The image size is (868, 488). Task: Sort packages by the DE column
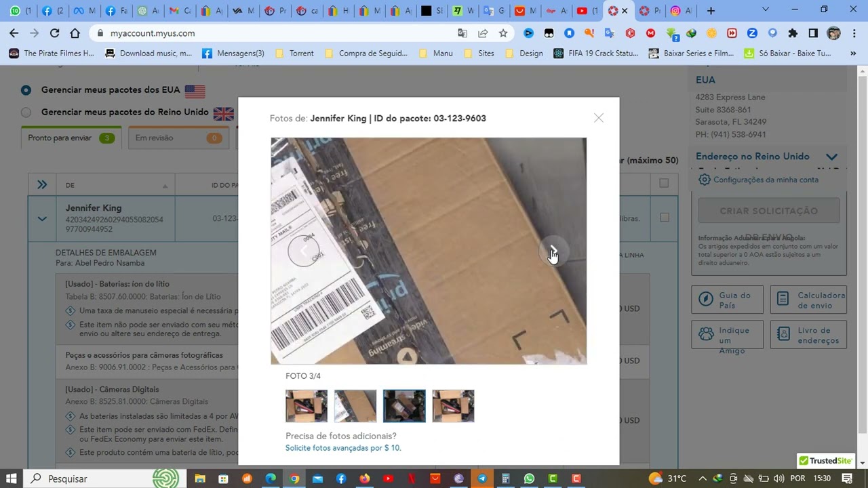coord(117,185)
